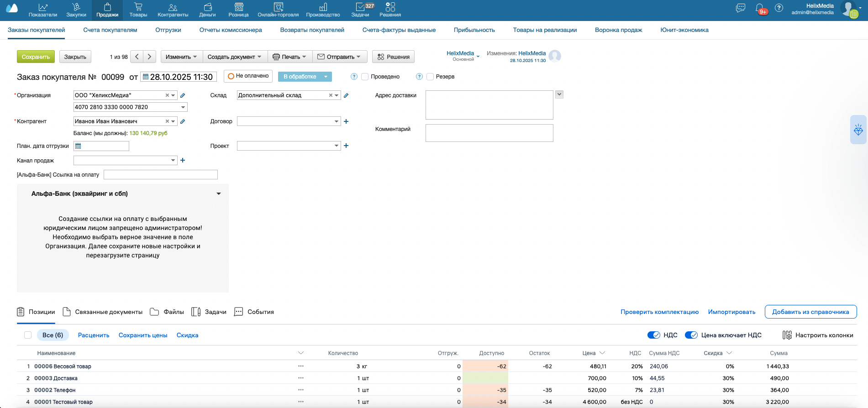Click the Не оплачено payment status indicator

tap(248, 76)
